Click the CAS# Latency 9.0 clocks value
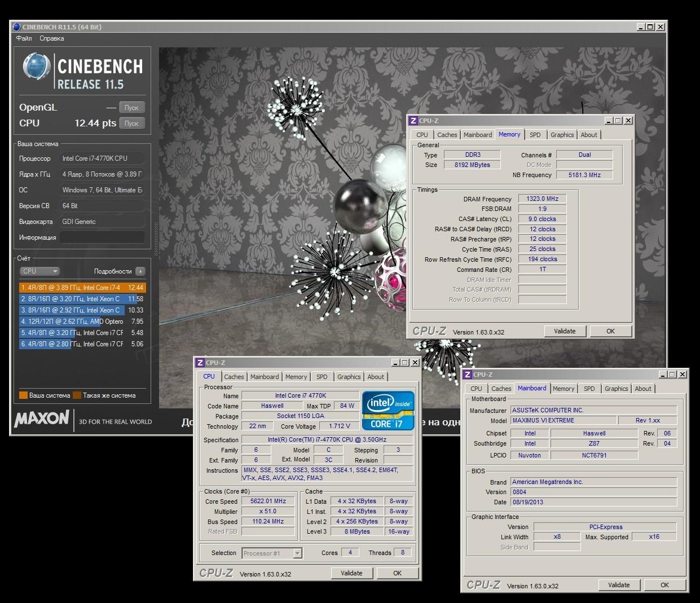Viewport: 700px width, 603px height. pos(542,219)
